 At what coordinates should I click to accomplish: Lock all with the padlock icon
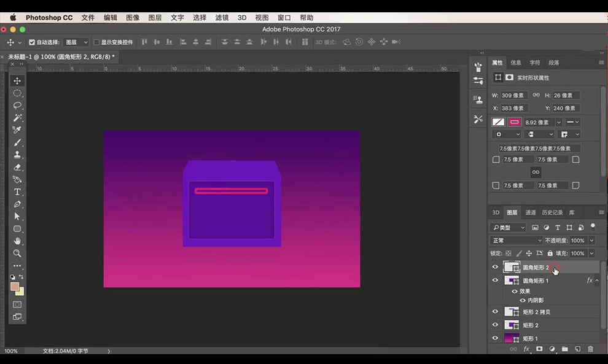tap(550, 253)
